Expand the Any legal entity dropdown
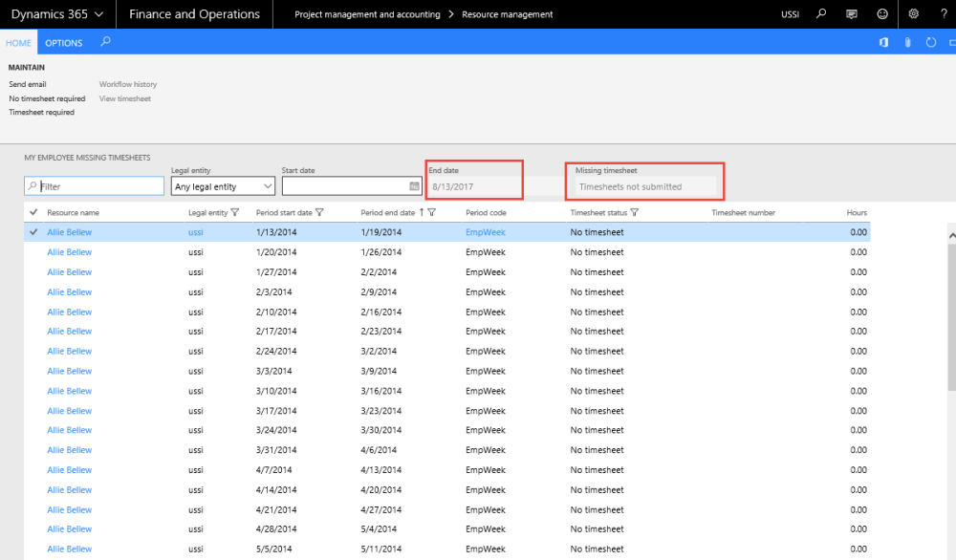This screenshot has height=560, width=956. [x=268, y=186]
